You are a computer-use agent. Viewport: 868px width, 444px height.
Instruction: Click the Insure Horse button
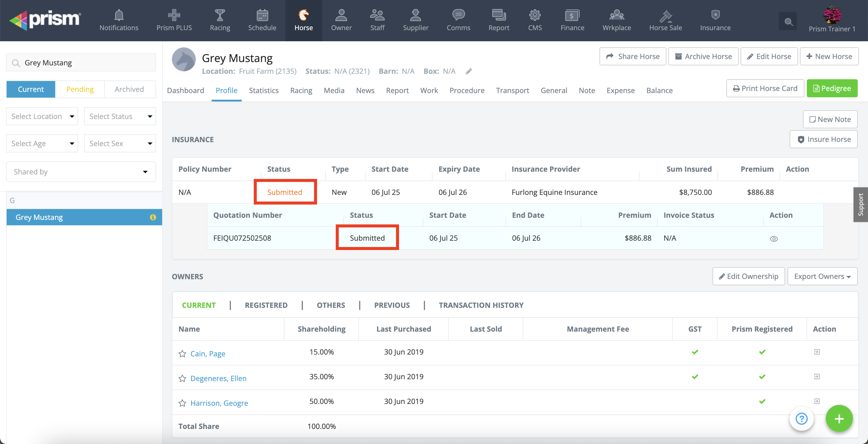[x=823, y=139]
